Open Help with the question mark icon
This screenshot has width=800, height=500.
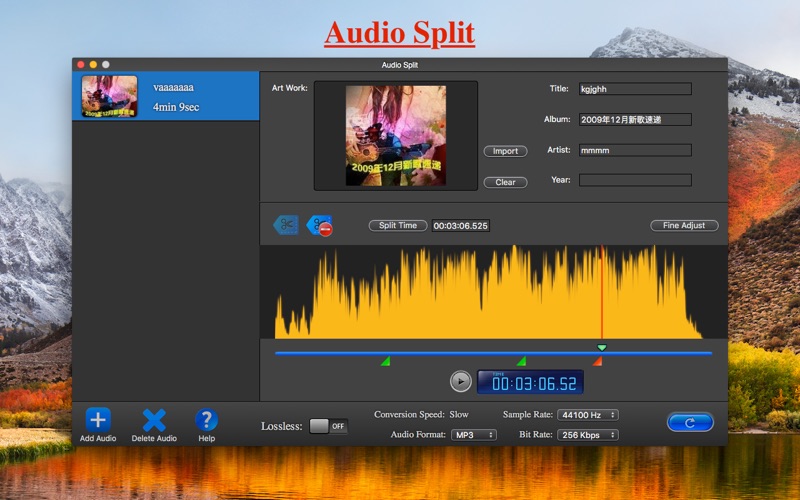206,420
